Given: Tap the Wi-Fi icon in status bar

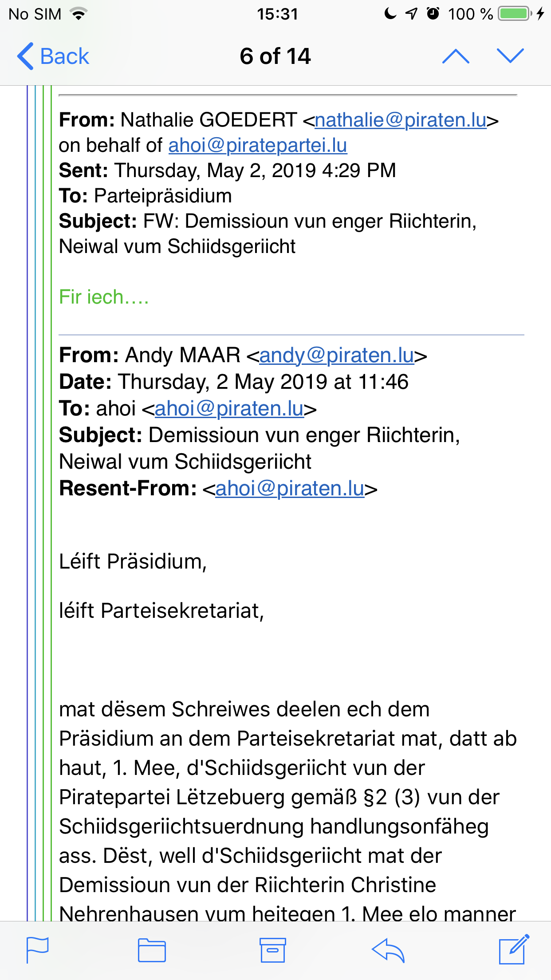Looking at the screenshot, I should 79,14.
